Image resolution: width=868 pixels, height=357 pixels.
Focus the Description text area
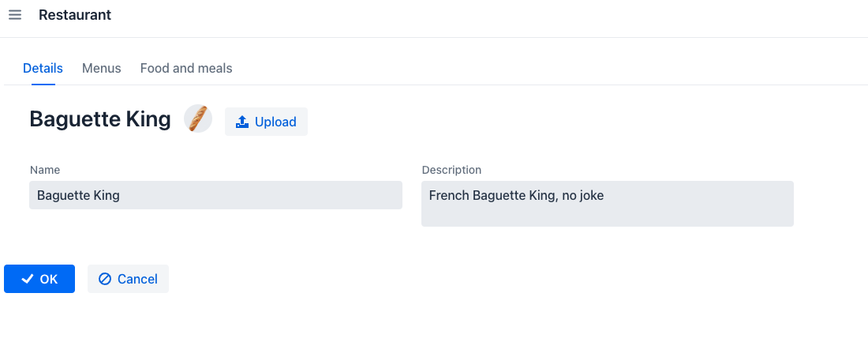[x=608, y=204]
